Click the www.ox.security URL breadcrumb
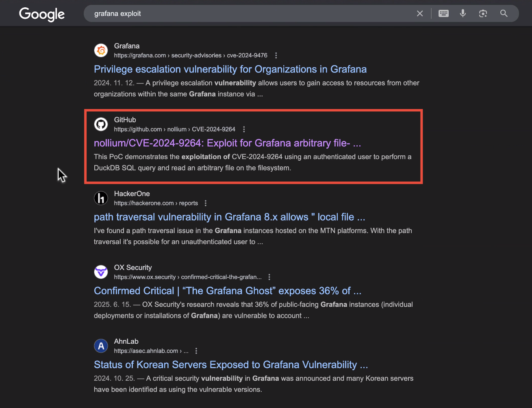 point(188,277)
